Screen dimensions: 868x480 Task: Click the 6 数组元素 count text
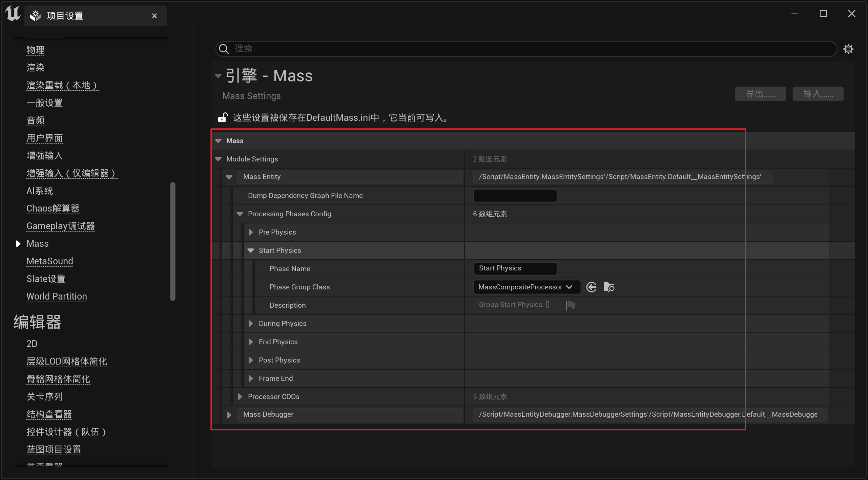pyautogui.click(x=490, y=214)
